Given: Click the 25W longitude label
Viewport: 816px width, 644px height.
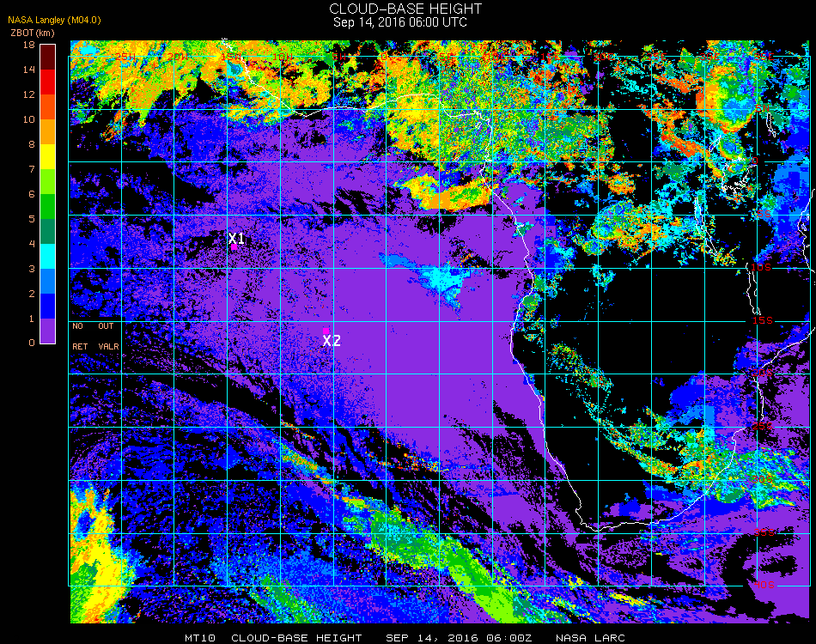Looking at the screenshot, I should coord(126,56).
